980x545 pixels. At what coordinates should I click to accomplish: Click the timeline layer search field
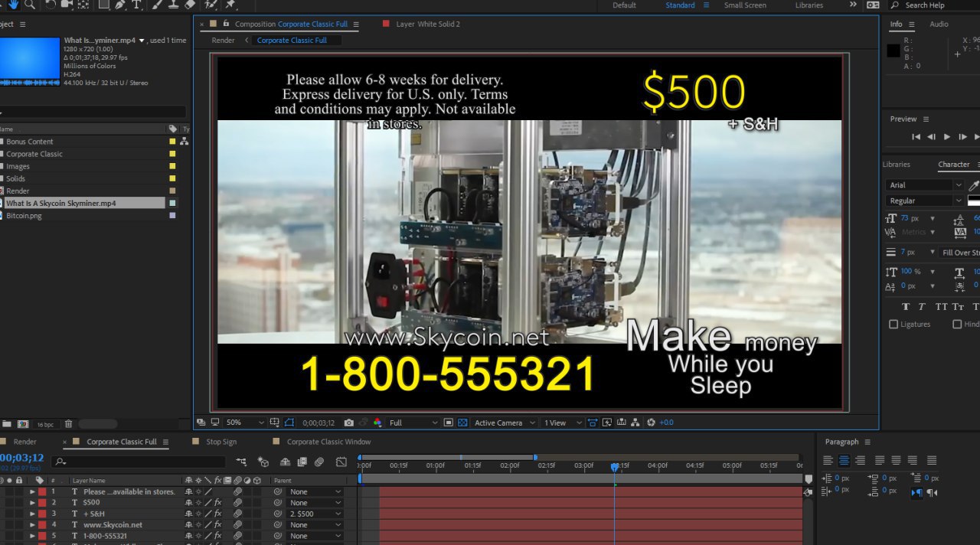click(x=140, y=462)
